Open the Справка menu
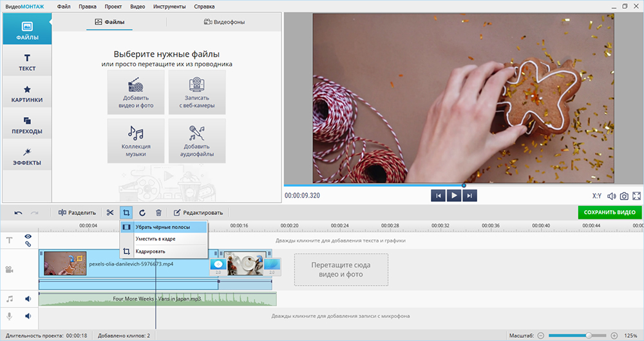This screenshot has height=341, width=644. pos(204,6)
